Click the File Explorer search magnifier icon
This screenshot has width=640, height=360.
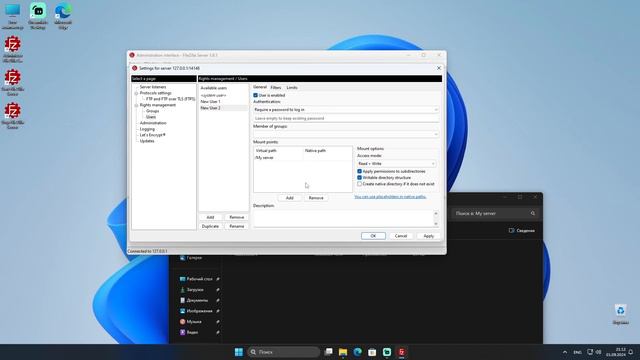[x=533, y=213]
